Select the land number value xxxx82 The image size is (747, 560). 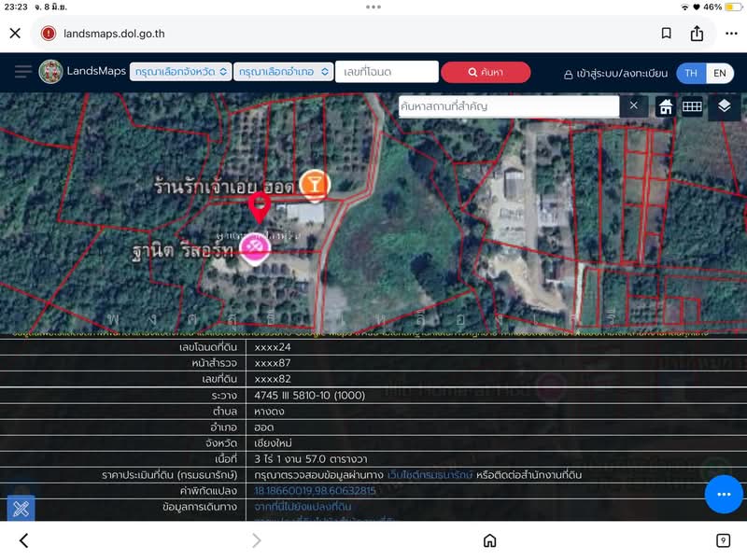(273, 379)
